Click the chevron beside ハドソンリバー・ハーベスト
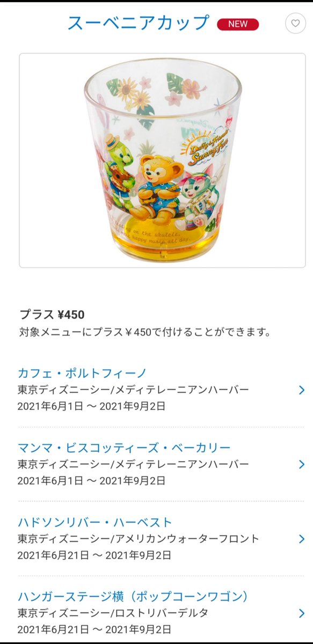This screenshot has width=313, height=644. click(x=301, y=539)
